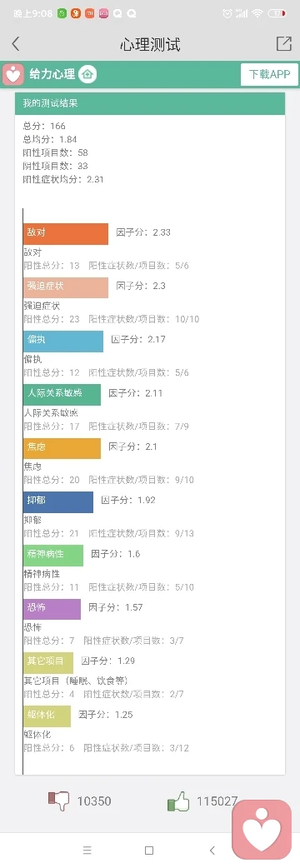Open the share icon top right
Image resolution: width=300 pixels, height=868 pixels.
point(284,43)
